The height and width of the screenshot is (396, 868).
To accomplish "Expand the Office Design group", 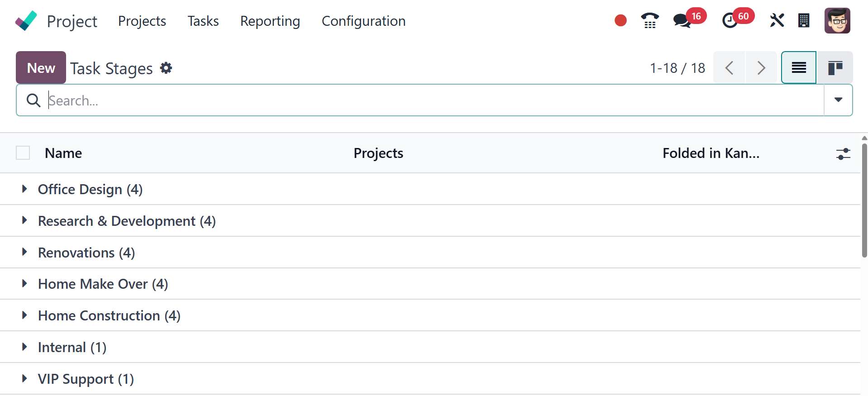I will coord(25,189).
